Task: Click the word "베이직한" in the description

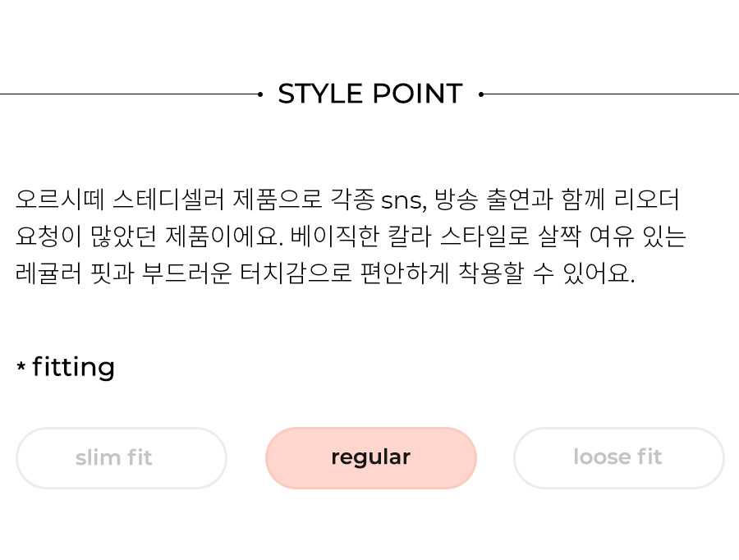Action: tap(334, 236)
